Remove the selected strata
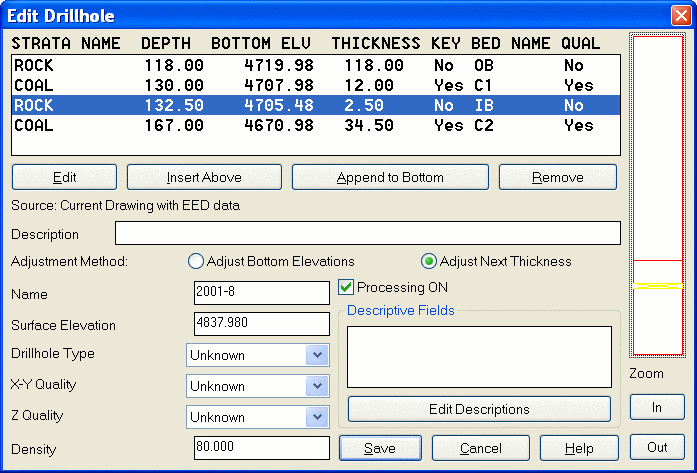The image size is (697, 473). [557, 177]
